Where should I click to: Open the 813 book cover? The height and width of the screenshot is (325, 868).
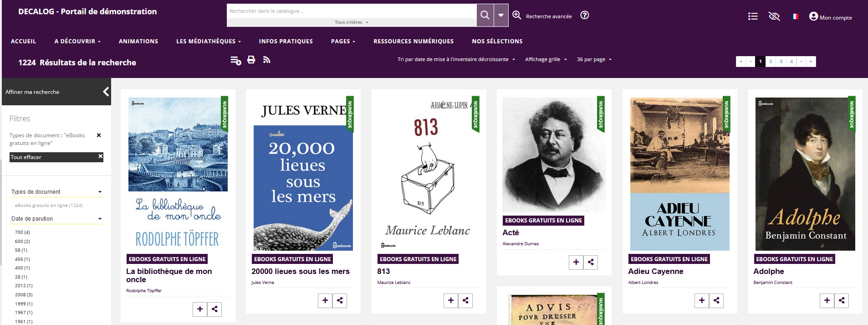[429, 174]
